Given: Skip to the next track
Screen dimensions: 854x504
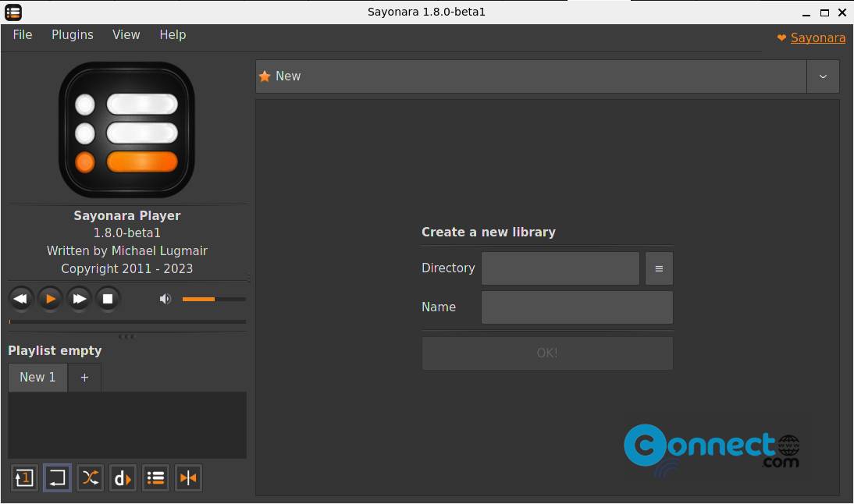Looking at the screenshot, I should click(79, 299).
